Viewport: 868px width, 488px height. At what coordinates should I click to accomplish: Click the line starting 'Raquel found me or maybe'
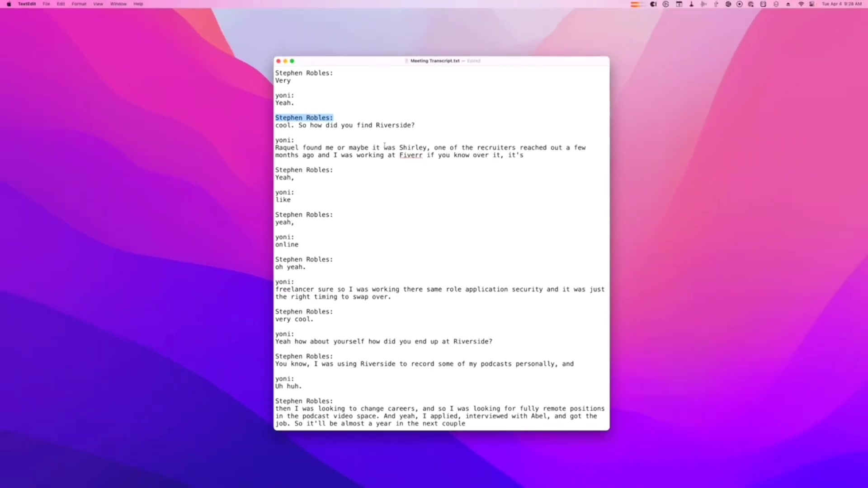point(430,148)
